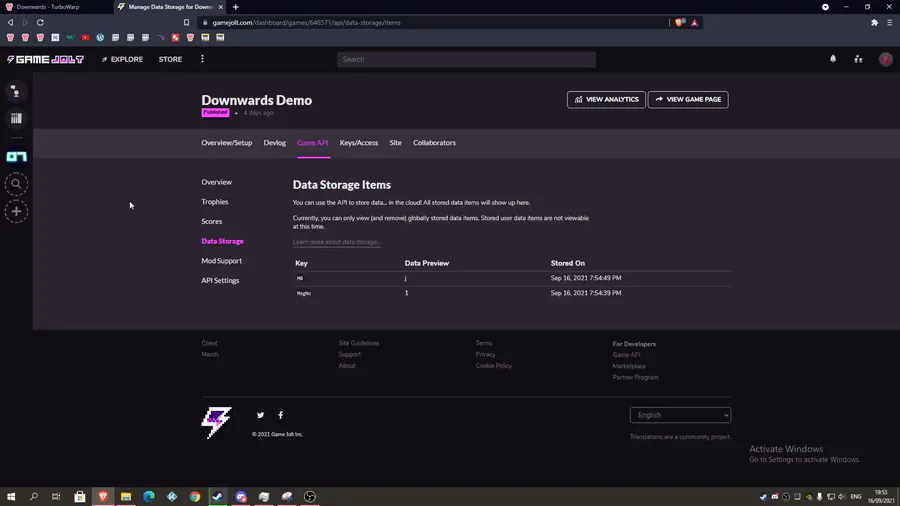Screen dimensions: 900x506
Task: Follow Learn more about data storage link
Action: 336,242
